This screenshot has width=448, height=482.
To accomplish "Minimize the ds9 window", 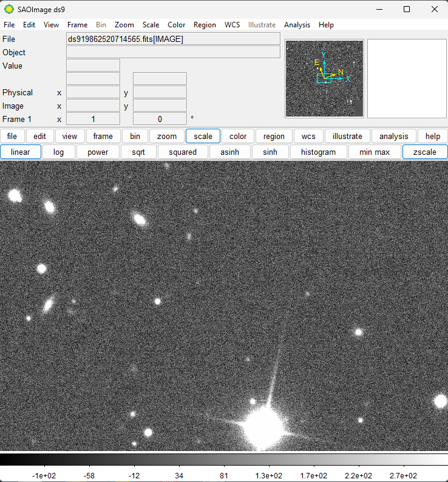I will tap(379, 9).
